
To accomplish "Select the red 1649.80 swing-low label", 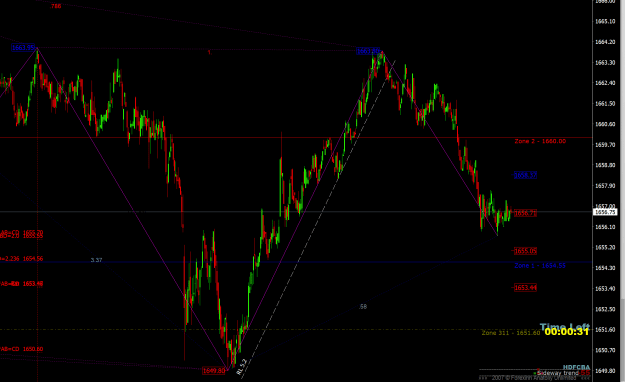I will [x=214, y=371].
